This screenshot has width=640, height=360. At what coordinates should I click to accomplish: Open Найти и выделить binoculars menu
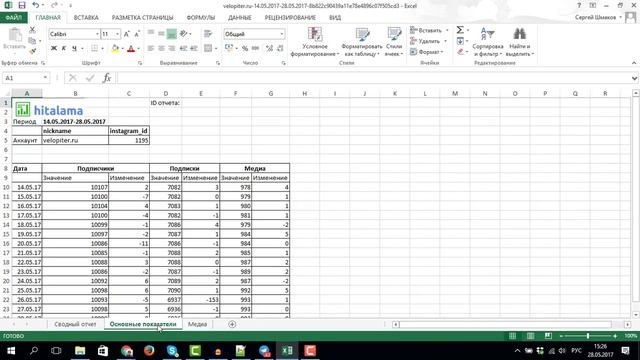pyautogui.click(x=520, y=42)
